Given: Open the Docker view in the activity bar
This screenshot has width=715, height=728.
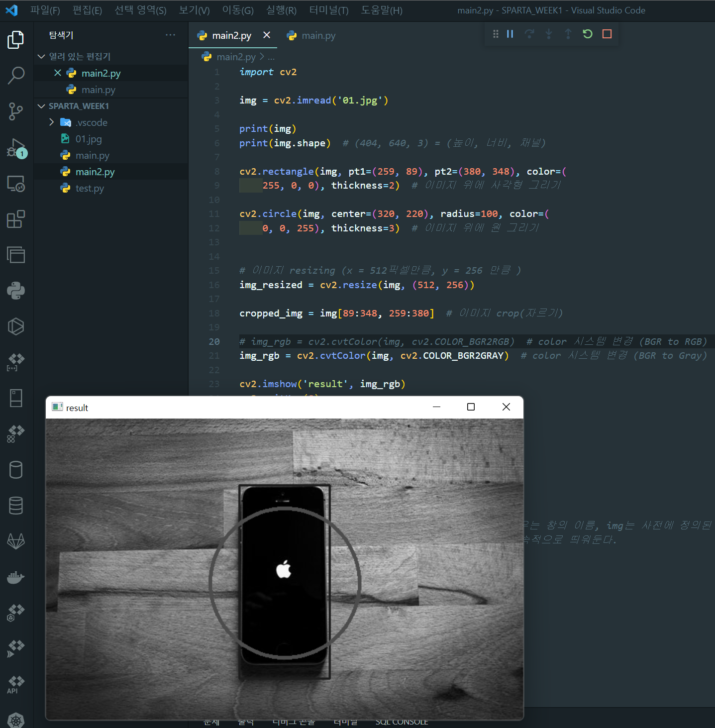Looking at the screenshot, I should tap(16, 577).
